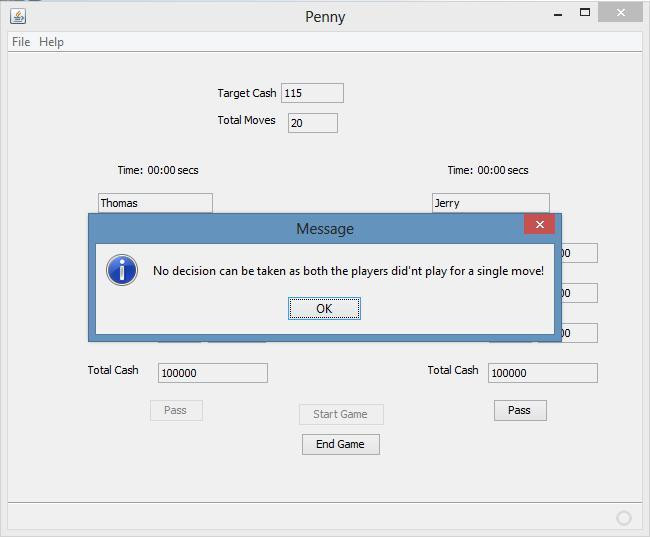The width and height of the screenshot is (650, 537).
Task: Click the 'Total Cash' label beside Jerry's total
Action: coord(453,370)
